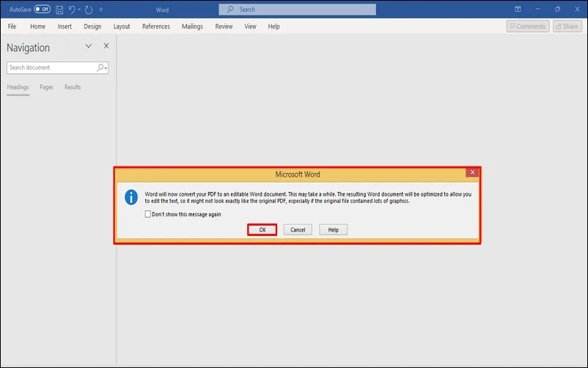
Task: Open the Undo history dropdown arrow
Action: (79, 10)
